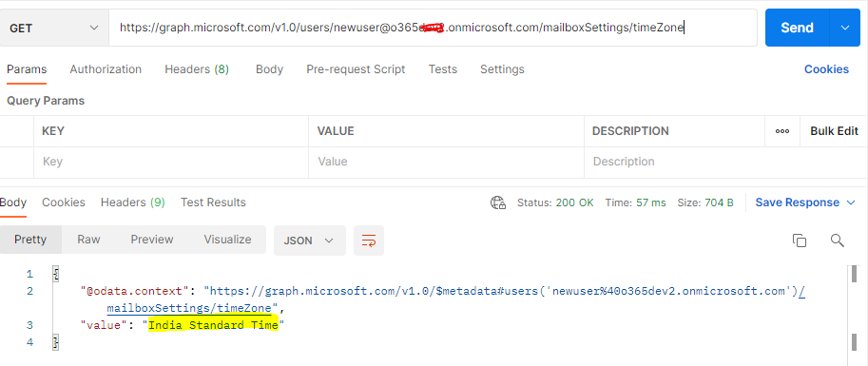
Task: Select the Preview view
Action: pos(152,240)
